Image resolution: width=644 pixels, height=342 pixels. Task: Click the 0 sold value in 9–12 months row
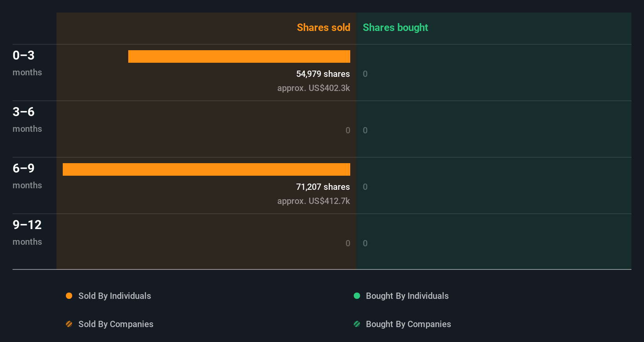(348, 243)
